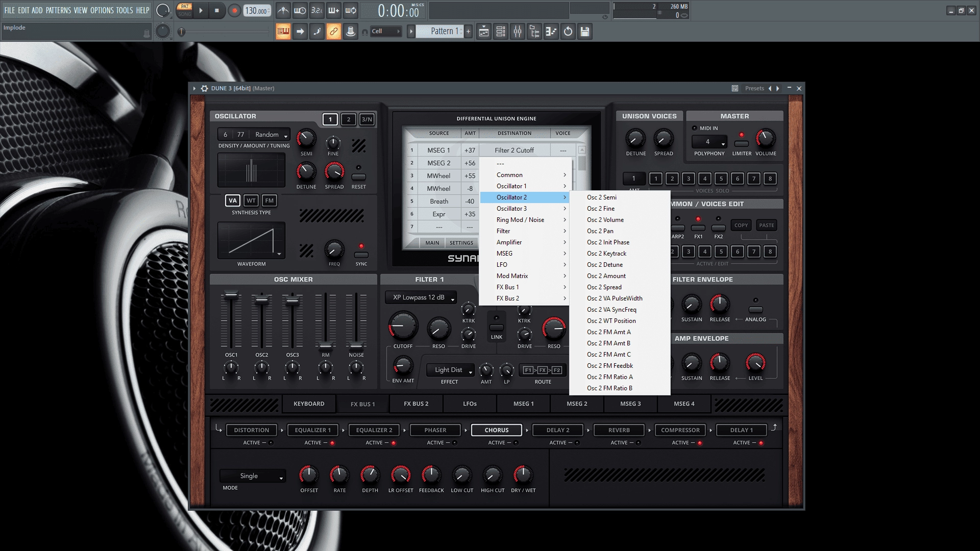Toggle the orange link controllers icon

(334, 32)
